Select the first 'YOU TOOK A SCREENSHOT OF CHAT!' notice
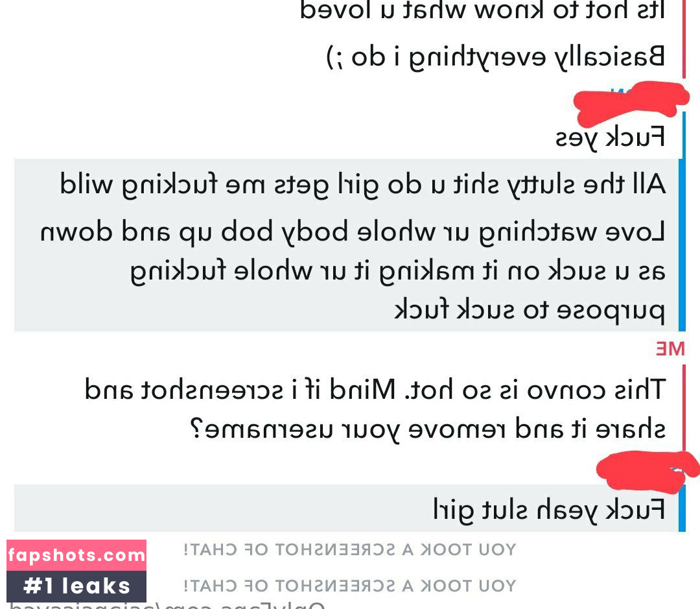The width and height of the screenshot is (700, 609). tap(349, 549)
